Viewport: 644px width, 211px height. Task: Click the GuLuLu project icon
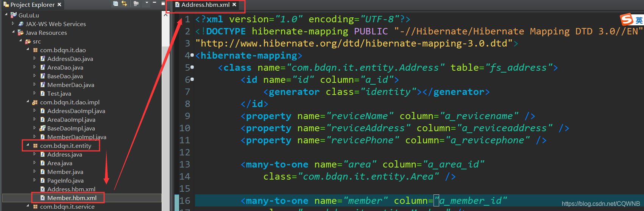click(14, 15)
